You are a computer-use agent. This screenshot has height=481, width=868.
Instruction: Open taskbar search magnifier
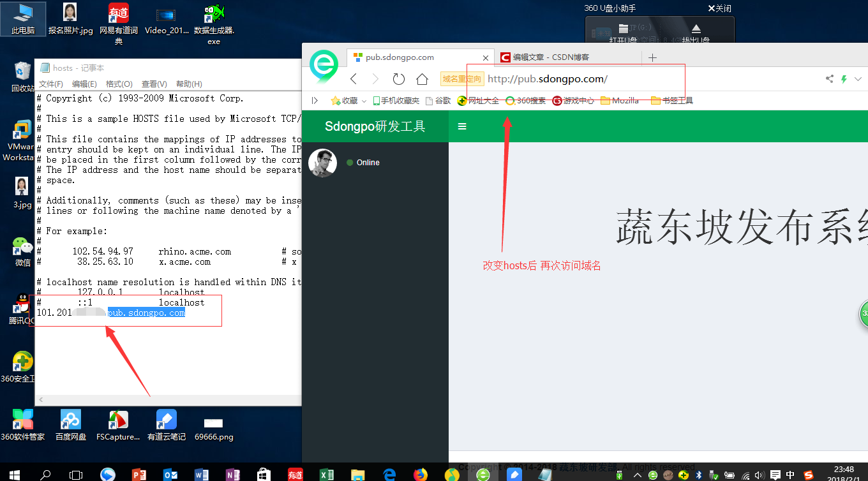tap(45, 474)
